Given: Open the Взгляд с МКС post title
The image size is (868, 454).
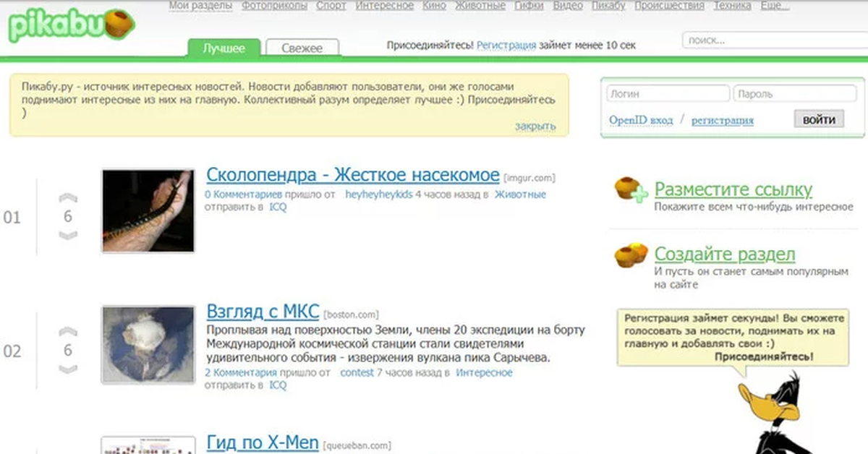Looking at the screenshot, I should [263, 312].
